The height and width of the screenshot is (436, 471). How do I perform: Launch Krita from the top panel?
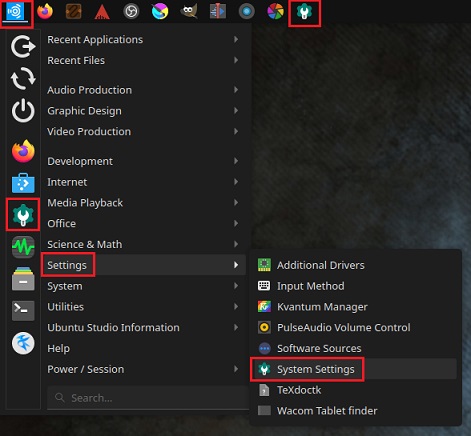[160, 12]
